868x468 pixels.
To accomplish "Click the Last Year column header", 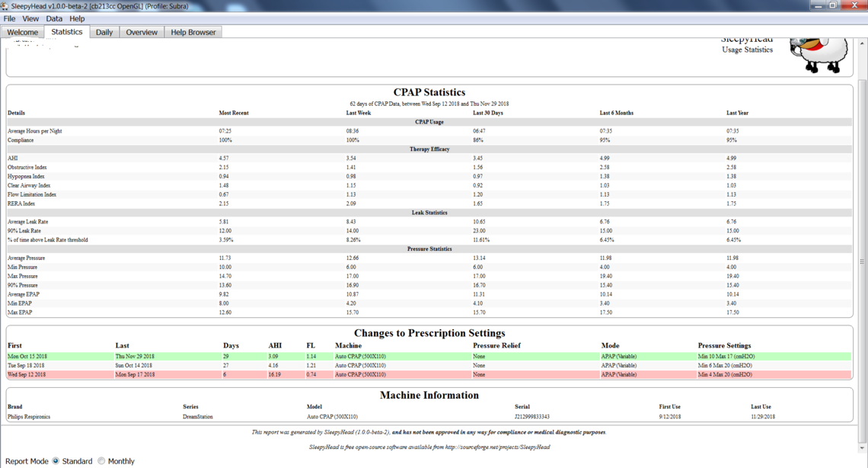I will tap(737, 113).
